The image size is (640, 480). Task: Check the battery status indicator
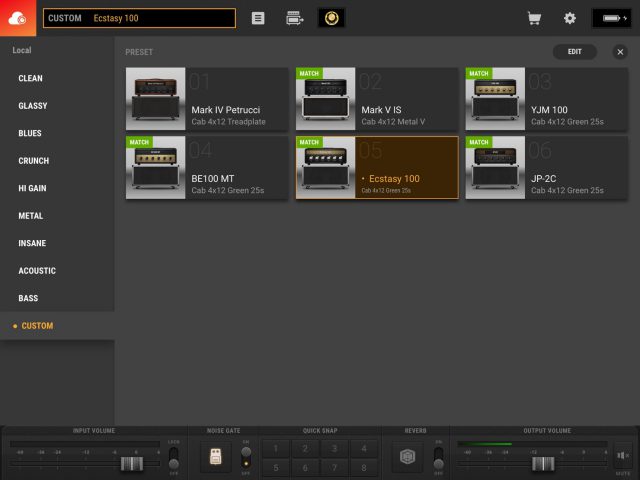[x=612, y=18]
